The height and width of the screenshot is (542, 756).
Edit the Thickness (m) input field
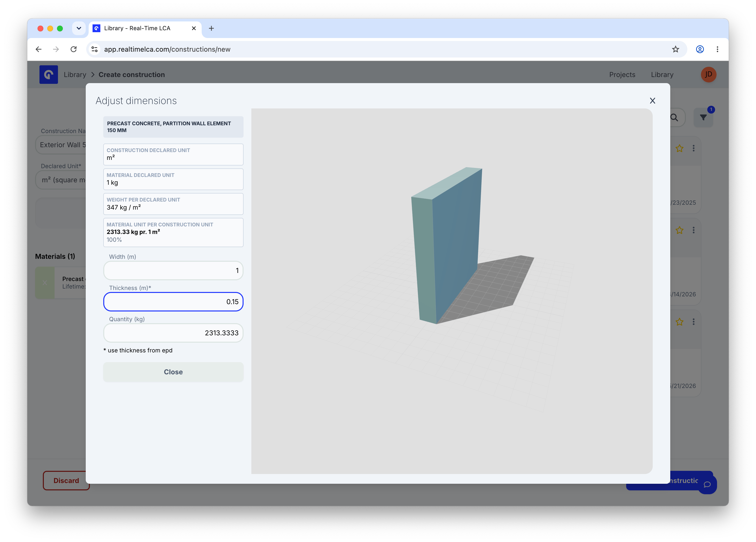[173, 301]
